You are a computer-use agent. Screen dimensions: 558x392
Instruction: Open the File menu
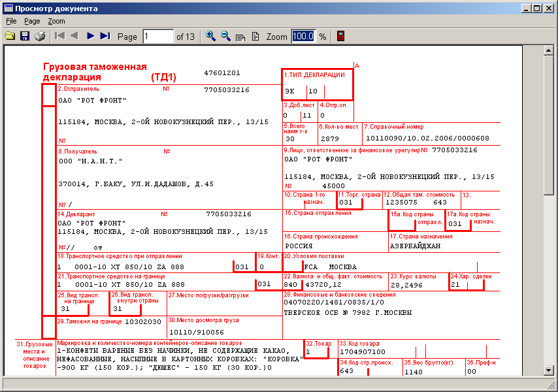click(11, 21)
